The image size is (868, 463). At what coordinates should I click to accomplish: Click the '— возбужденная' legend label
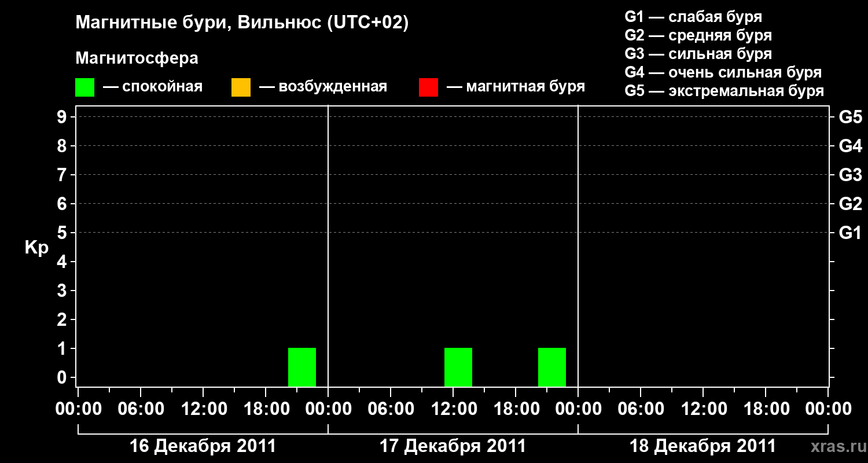pos(323,87)
